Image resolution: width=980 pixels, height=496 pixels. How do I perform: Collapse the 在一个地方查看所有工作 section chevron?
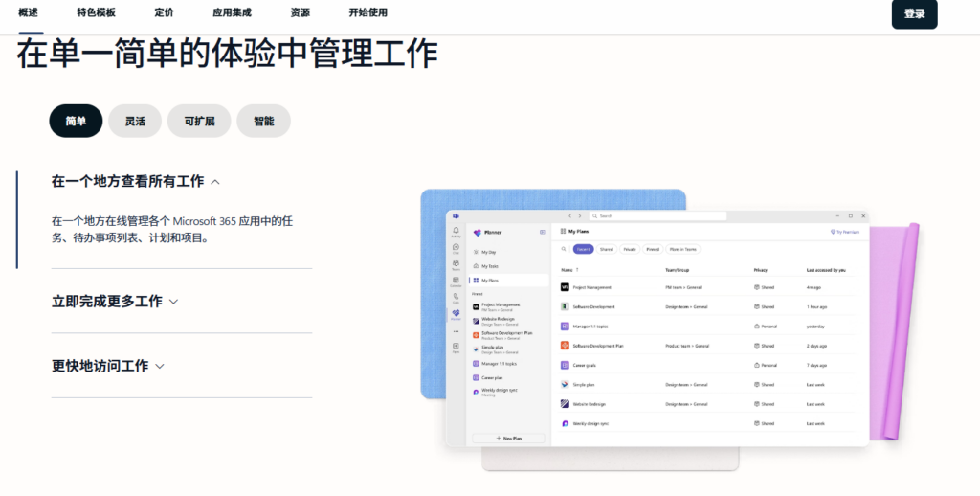coord(215,182)
